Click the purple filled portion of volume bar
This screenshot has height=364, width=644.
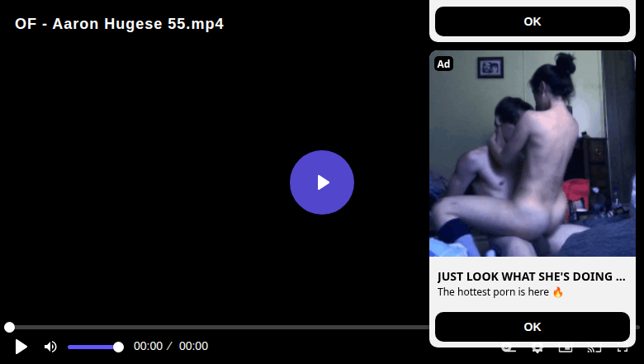[92, 347]
